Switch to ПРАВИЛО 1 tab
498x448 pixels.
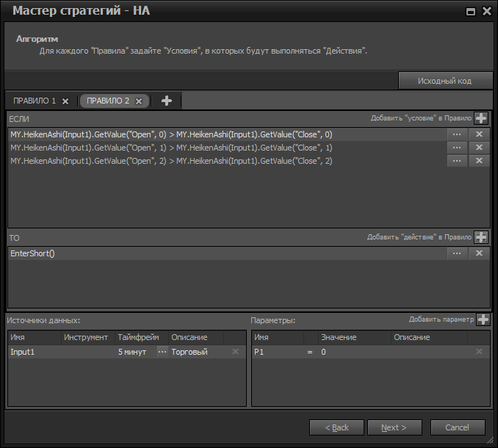pyautogui.click(x=35, y=101)
